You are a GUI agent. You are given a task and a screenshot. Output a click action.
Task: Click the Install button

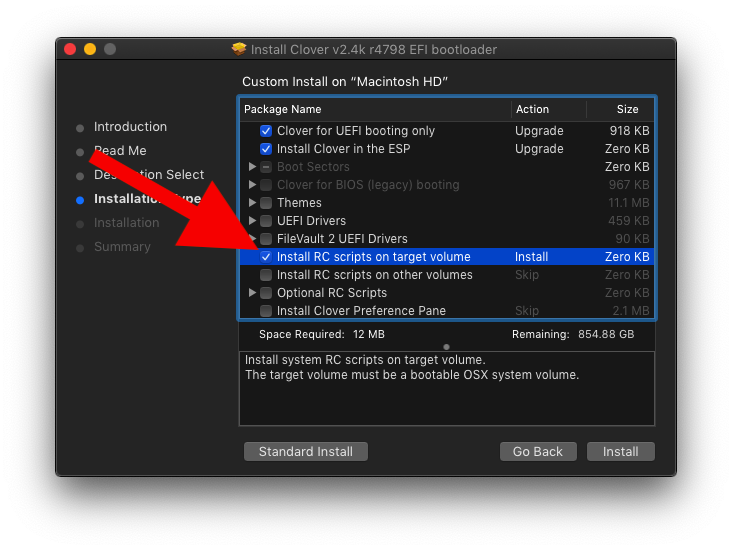[x=620, y=451]
